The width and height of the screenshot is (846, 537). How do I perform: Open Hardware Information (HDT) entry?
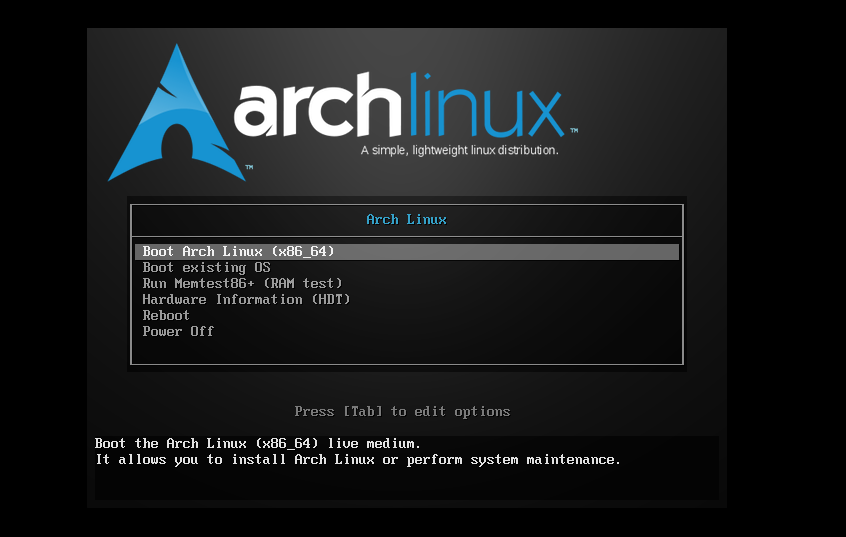[x=246, y=300]
